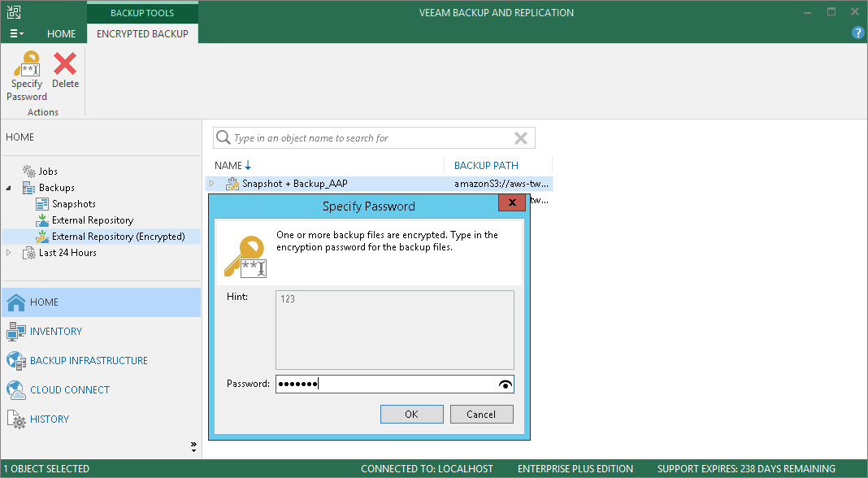Click the search magnifier icon
Viewport: 868px width, 478px height.
(223, 137)
